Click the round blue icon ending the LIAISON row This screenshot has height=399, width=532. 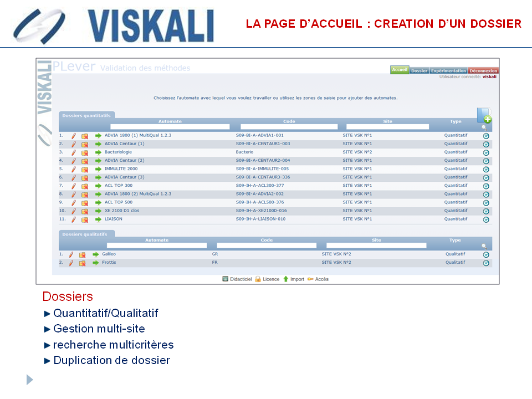[x=486, y=219]
